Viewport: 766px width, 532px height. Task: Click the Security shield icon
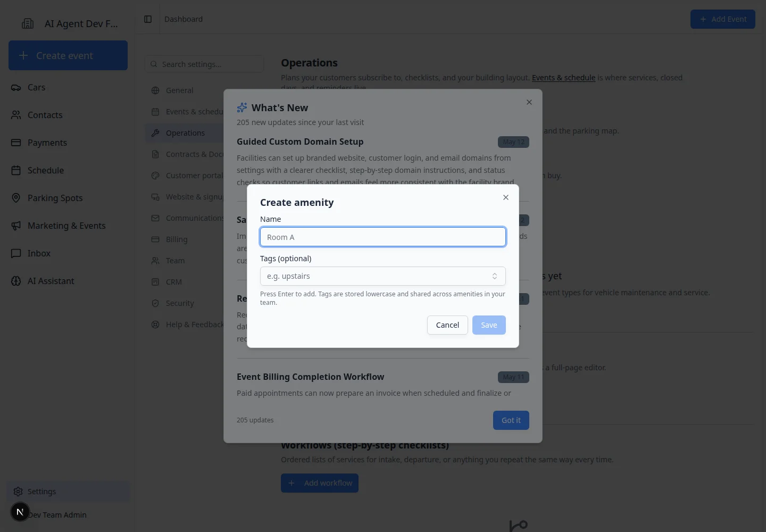click(x=155, y=303)
